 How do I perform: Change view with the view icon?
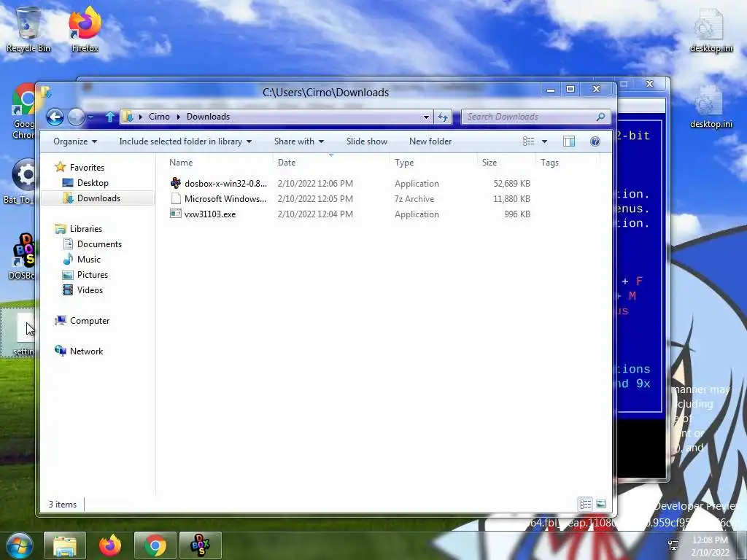(x=528, y=141)
